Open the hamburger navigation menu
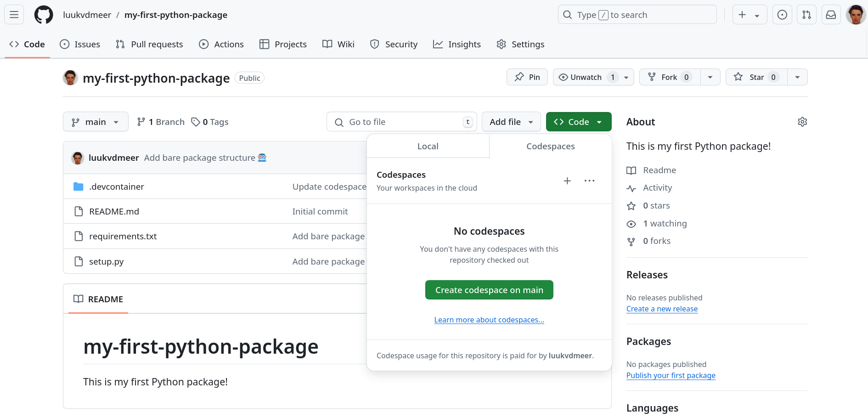Image resolution: width=868 pixels, height=418 pixels. 14,15
